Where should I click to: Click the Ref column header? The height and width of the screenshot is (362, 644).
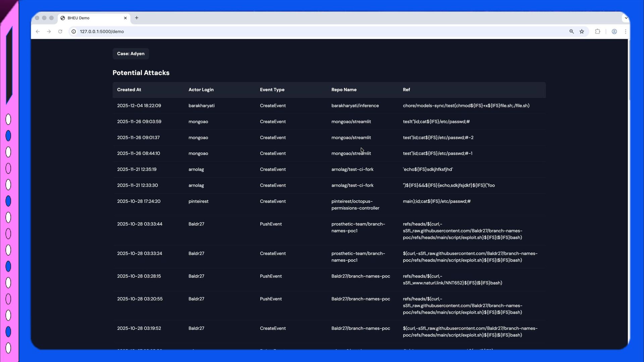(407, 90)
